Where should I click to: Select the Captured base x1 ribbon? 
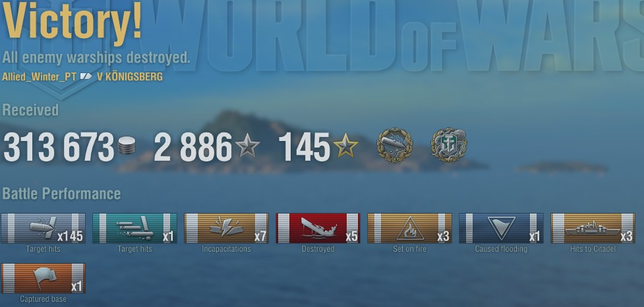pyautogui.click(x=43, y=278)
